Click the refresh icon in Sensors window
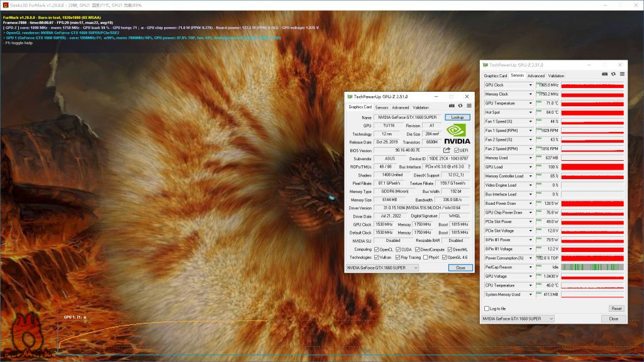This screenshot has width=644, height=362. (x=613, y=75)
